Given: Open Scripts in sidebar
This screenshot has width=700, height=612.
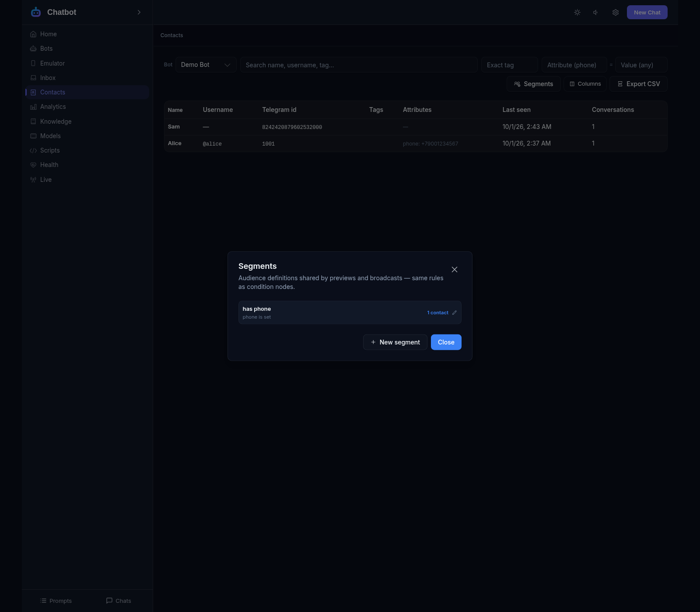Looking at the screenshot, I should point(87,150).
